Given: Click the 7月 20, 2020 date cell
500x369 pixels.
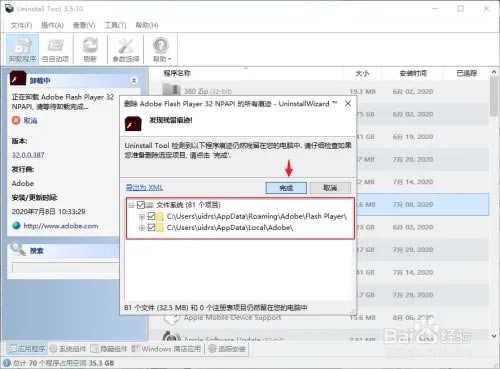Looking at the screenshot, I should click(x=413, y=159).
